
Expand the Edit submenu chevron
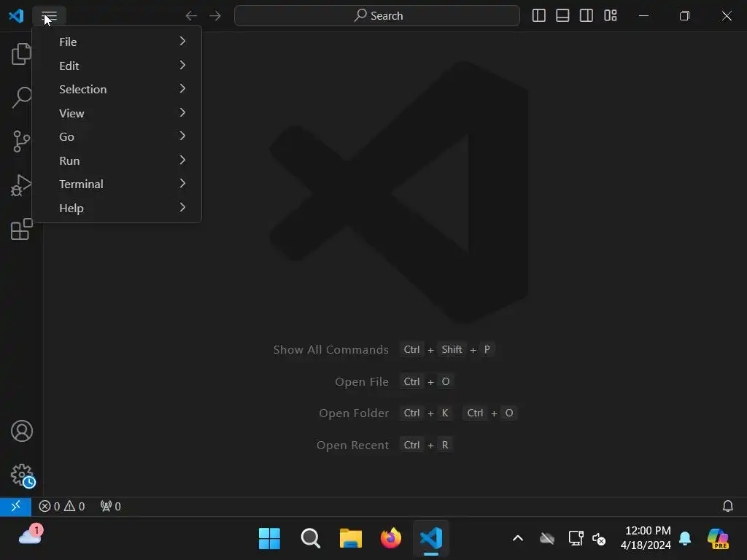[182, 65]
